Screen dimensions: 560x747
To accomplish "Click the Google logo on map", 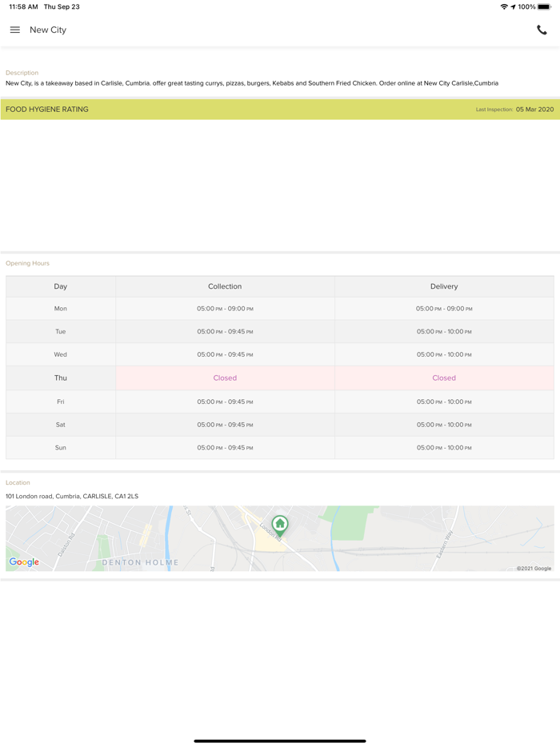I will click(24, 562).
